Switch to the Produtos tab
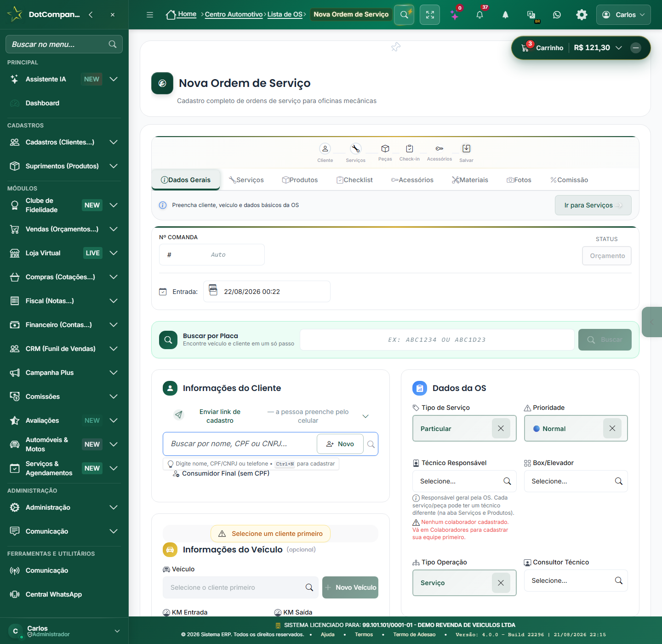662x644 pixels. [300, 180]
